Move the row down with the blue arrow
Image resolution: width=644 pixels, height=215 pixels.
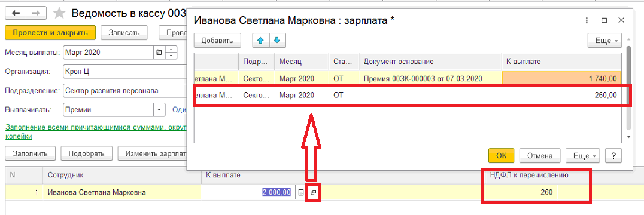click(x=277, y=41)
